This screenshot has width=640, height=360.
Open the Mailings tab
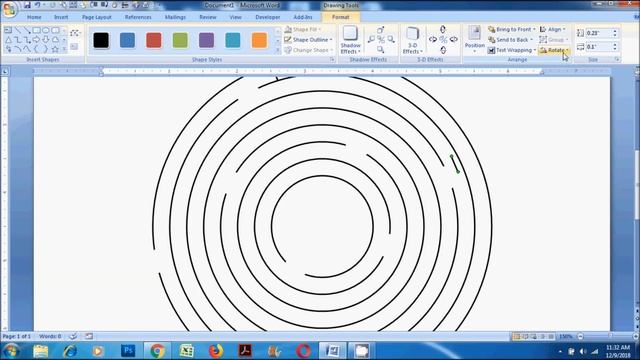[176, 17]
